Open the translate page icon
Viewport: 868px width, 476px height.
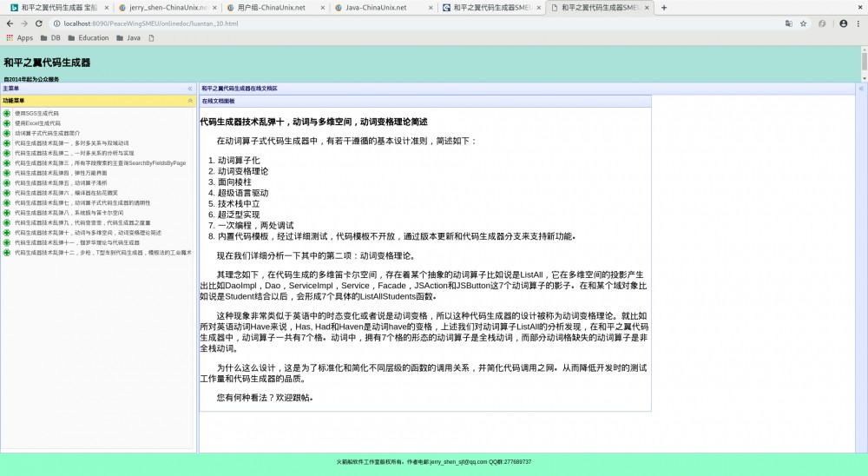tap(789, 23)
